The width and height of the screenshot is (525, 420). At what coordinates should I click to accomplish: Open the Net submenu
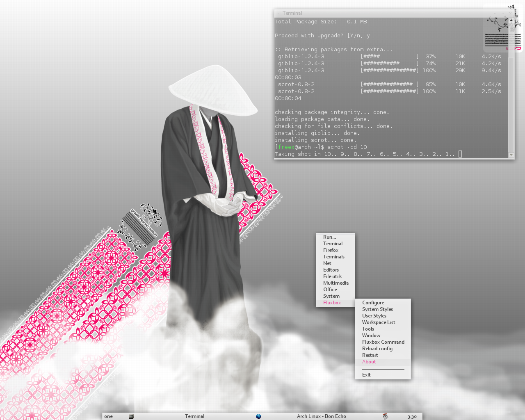[x=335, y=263]
